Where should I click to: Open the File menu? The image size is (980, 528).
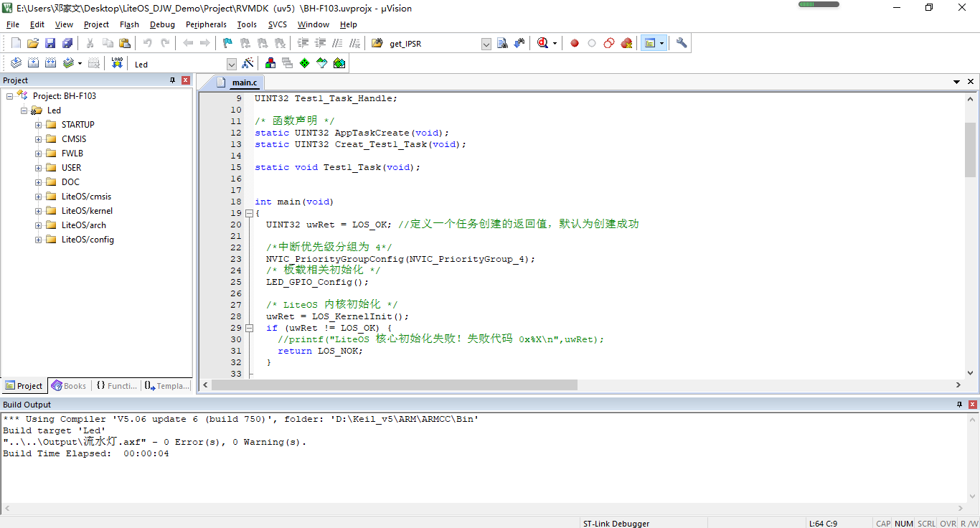[13, 24]
